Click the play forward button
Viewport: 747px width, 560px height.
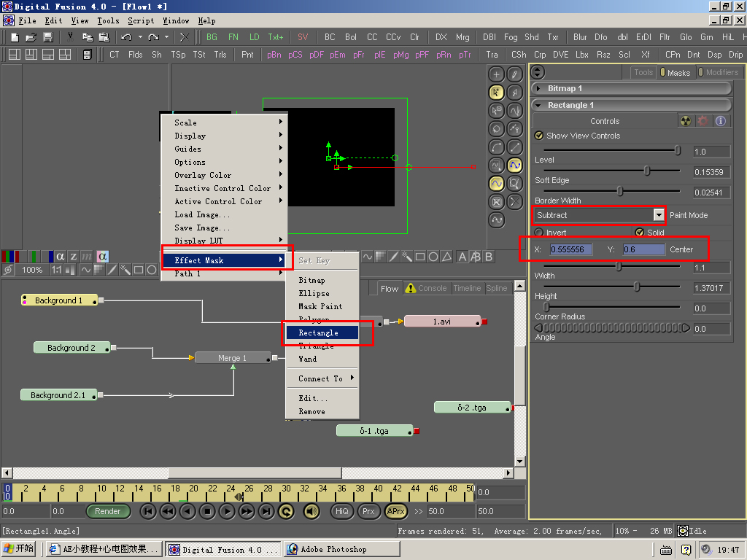tap(228, 511)
